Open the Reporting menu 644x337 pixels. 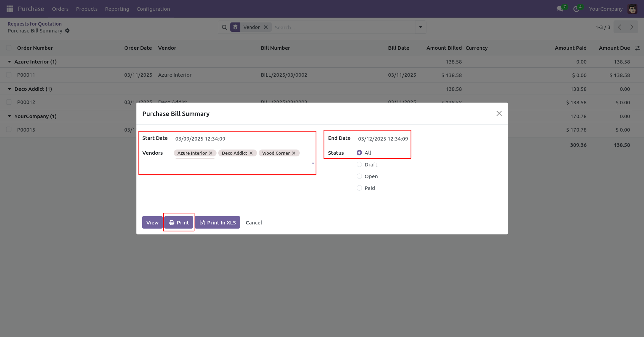[117, 9]
